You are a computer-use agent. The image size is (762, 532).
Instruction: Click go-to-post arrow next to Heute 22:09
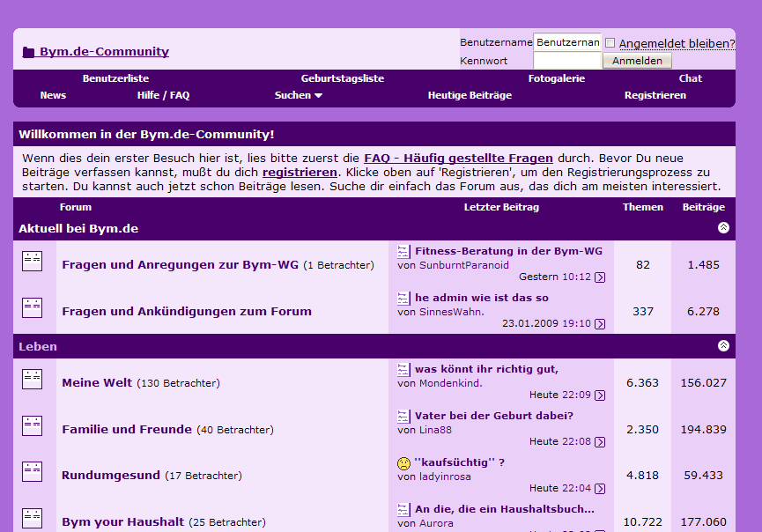(x=600, y=395)
